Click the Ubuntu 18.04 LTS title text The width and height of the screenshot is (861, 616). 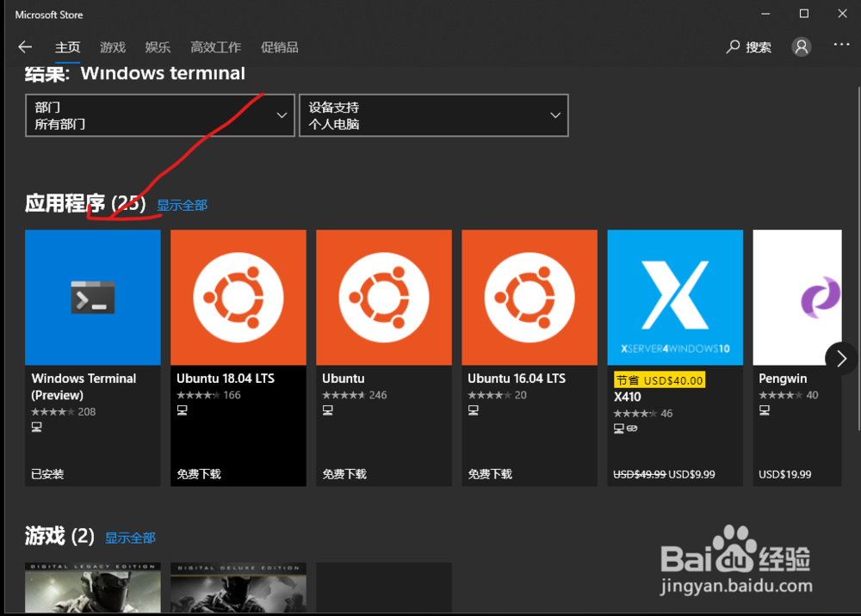tap(226, 379)
